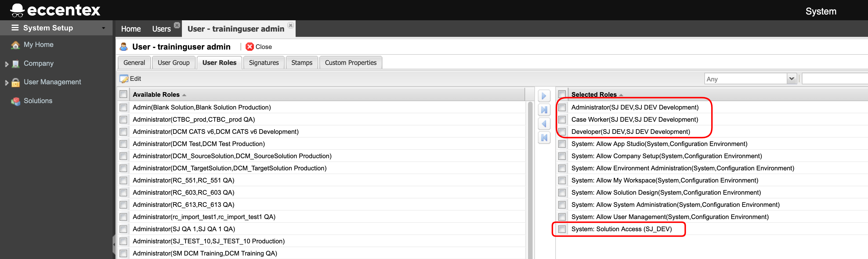
Task: Click the System link in header
Action: (821, 11)
